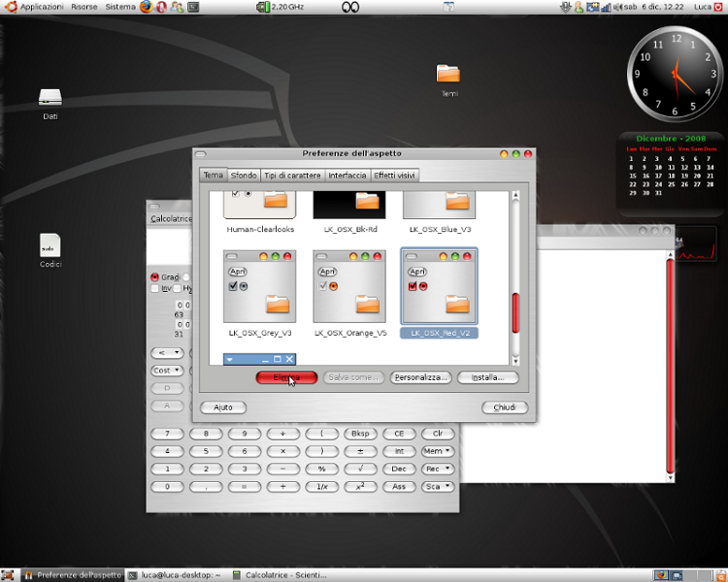Open the Risorse menu

[84, 7]
